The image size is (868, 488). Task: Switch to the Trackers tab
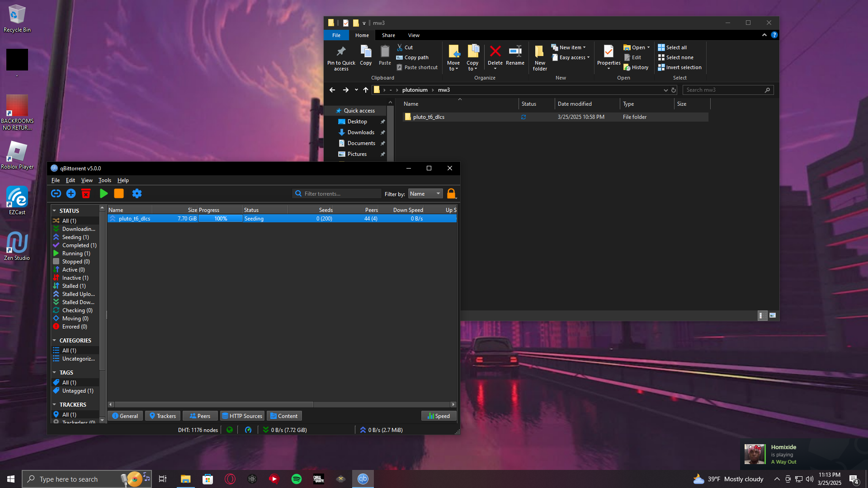coord(163,416)
